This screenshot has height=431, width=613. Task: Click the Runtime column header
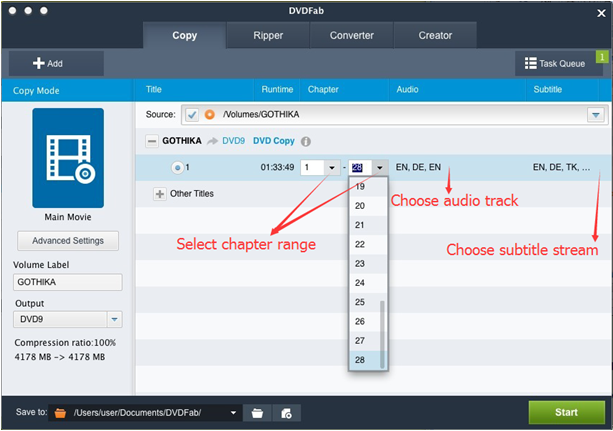(277, 90)
